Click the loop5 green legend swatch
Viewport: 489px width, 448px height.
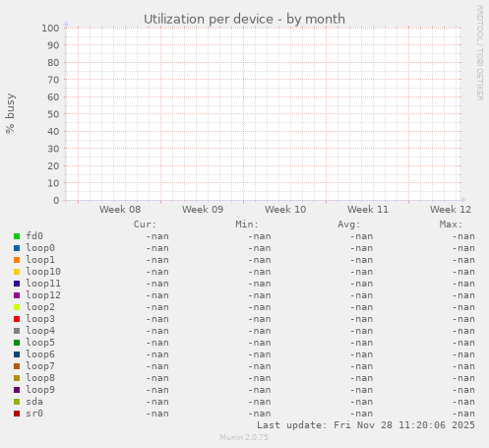tap(17, 343)
